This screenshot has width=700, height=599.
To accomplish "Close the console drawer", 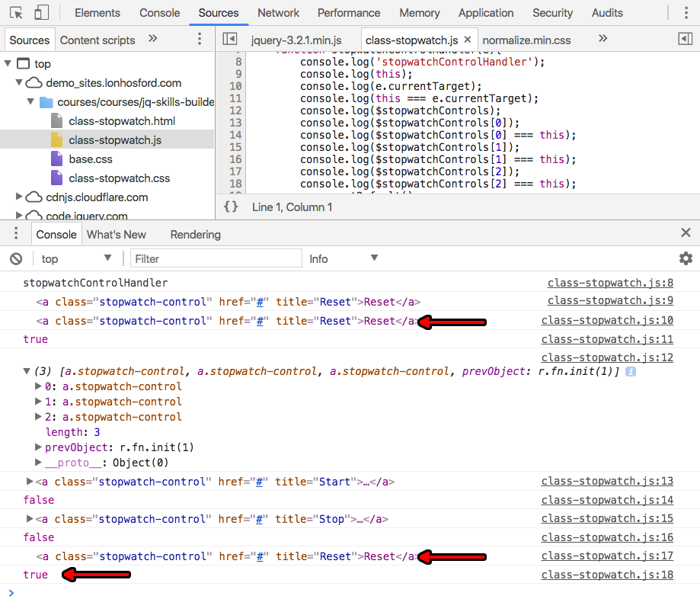I will click(686, 232).
